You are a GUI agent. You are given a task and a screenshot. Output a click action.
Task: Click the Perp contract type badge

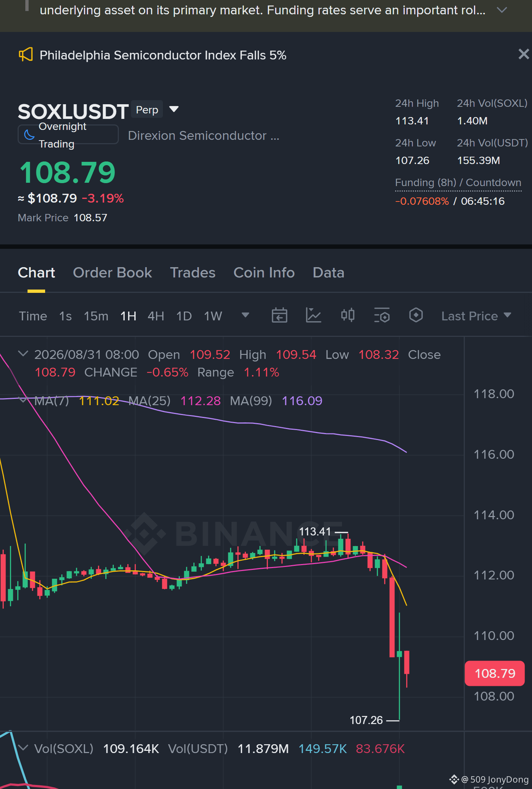[147, 110]
